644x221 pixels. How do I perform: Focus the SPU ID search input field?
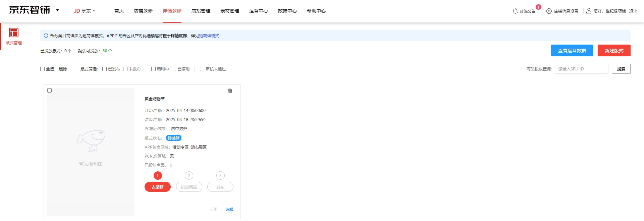(581, 69)
